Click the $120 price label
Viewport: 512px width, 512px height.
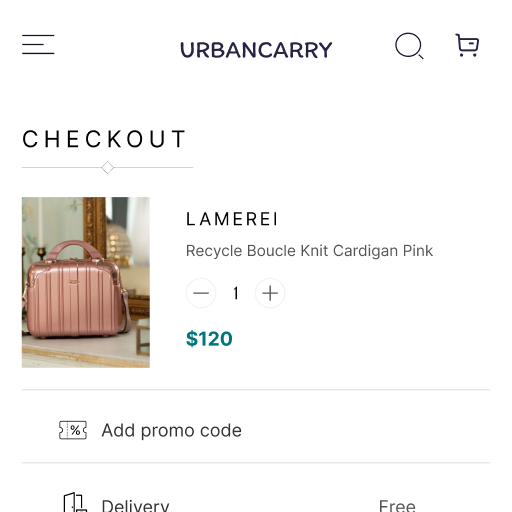[209, 339]
